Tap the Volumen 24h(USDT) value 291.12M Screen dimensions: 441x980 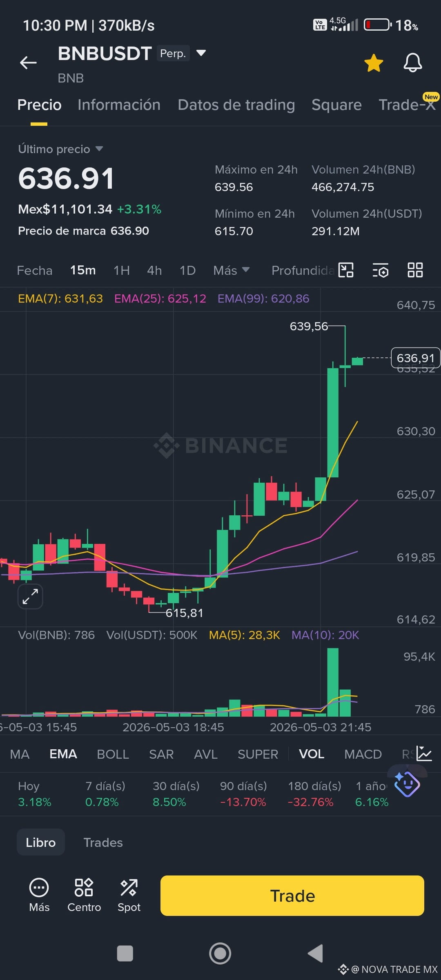tap(336, 231)
